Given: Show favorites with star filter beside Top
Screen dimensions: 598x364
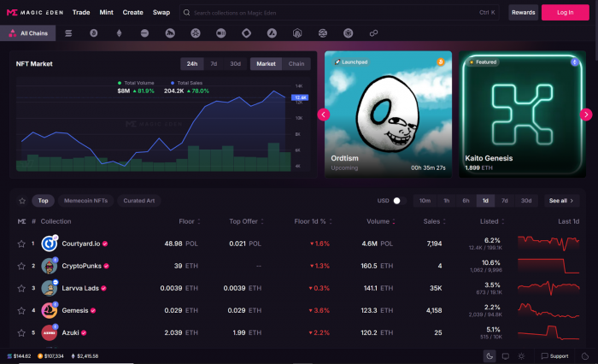Looking at the screenshot, I should coord(22,201).
